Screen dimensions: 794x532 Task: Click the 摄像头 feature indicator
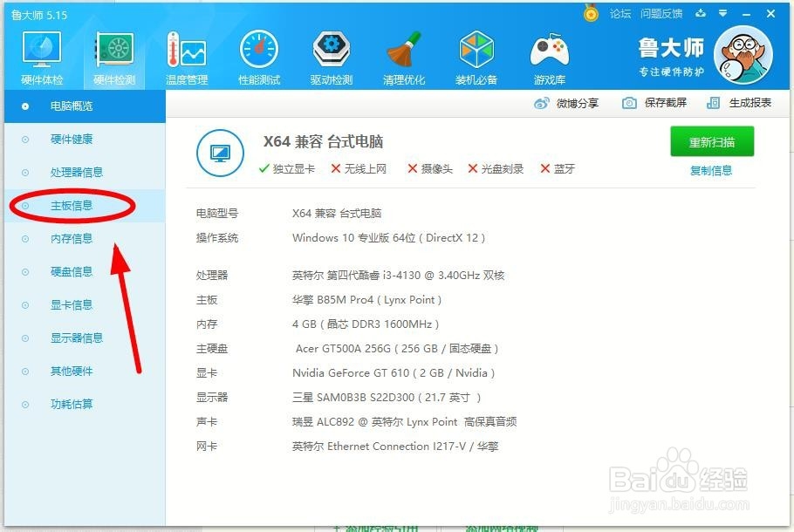tap(430, 168)
